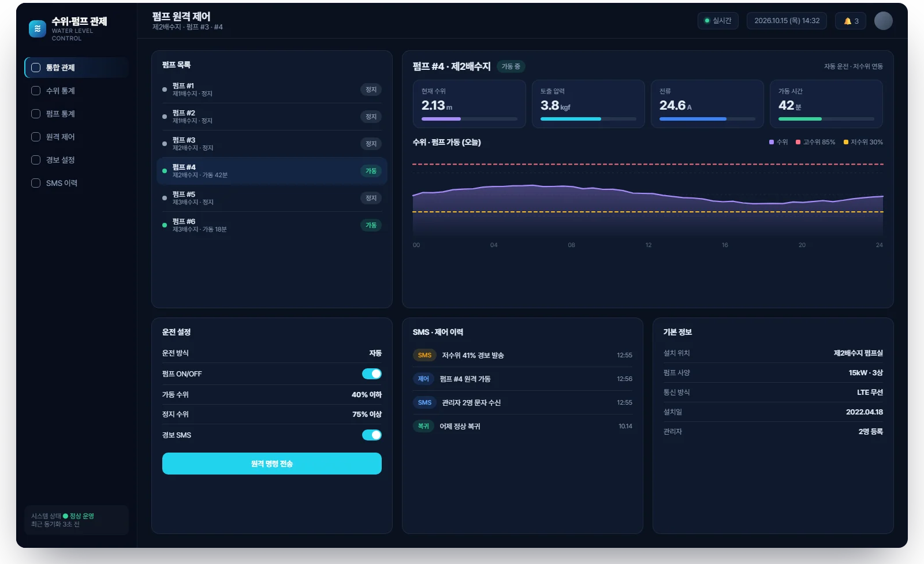Click the SMS 이력 sidebar icon
924x564 pixels.
coord(36,183)
